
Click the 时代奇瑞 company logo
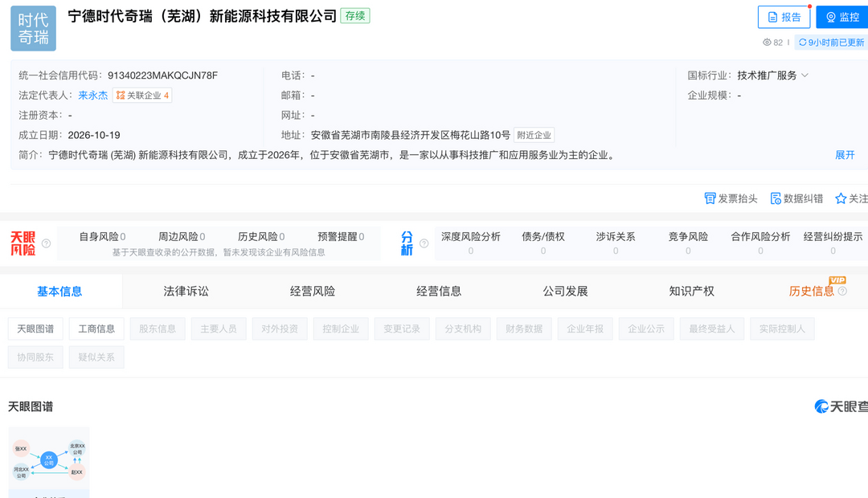point(33,28)
